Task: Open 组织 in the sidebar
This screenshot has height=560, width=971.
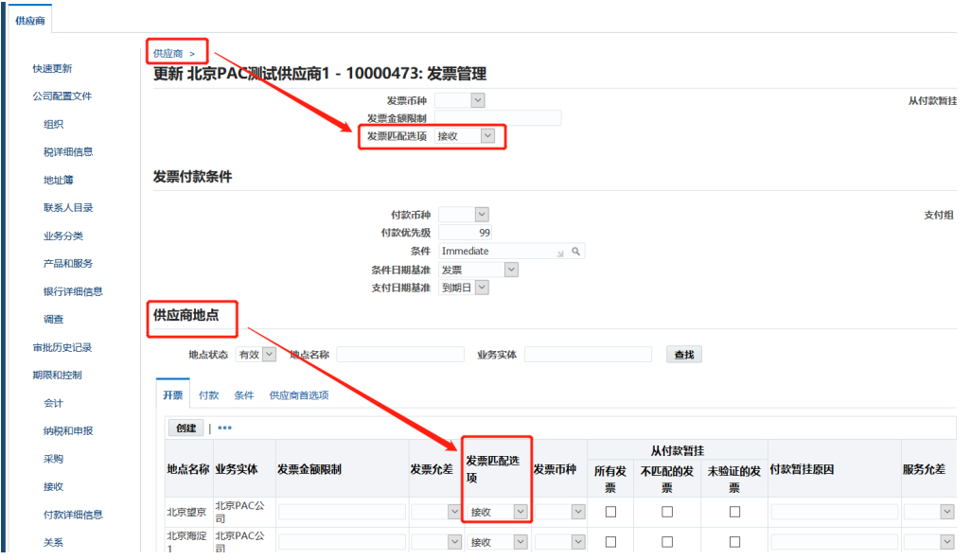Action: [x=53, y=124]
